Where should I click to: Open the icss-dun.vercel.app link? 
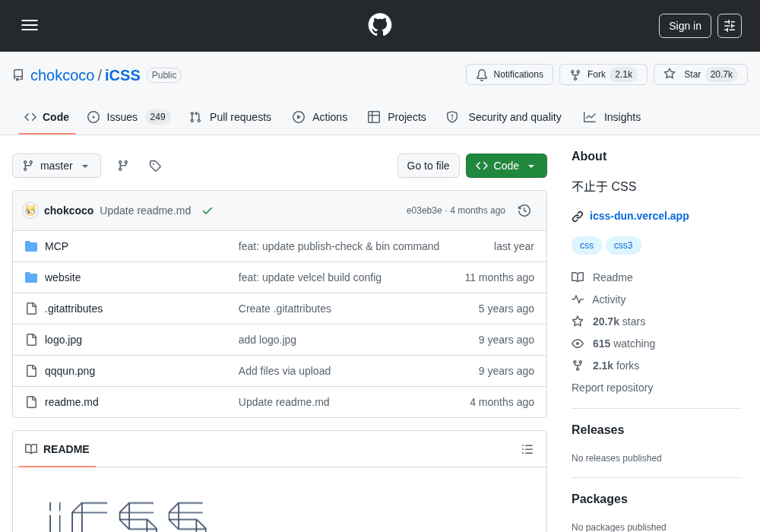[x=639, y=216]
